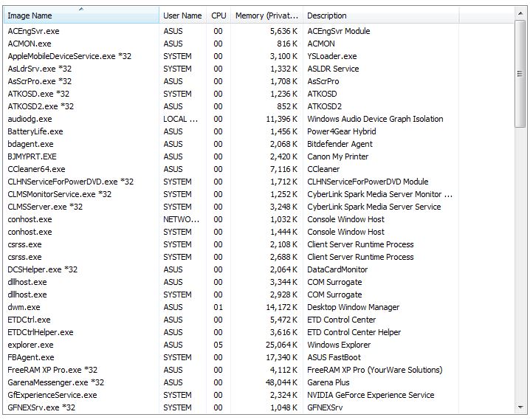This screenshot has height=420, width=530.
Task: Click the CPU value 01
Action: coord(218,307)
